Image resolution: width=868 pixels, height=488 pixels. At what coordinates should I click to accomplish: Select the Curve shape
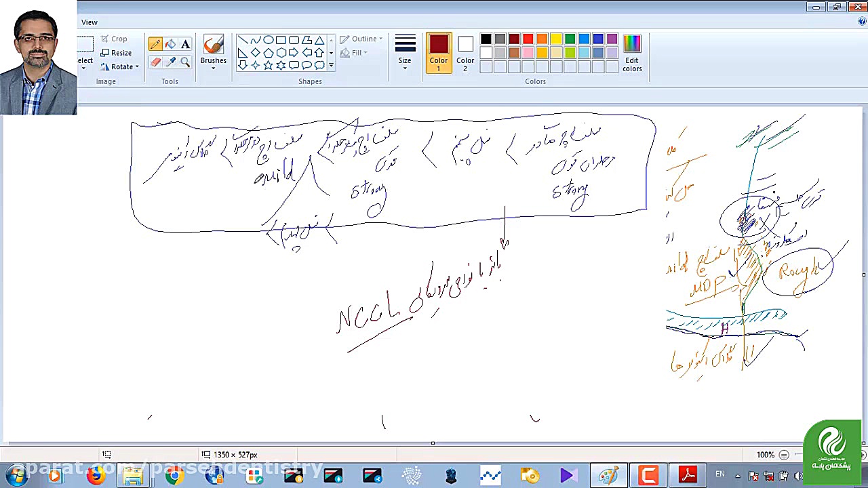point(256,40)
